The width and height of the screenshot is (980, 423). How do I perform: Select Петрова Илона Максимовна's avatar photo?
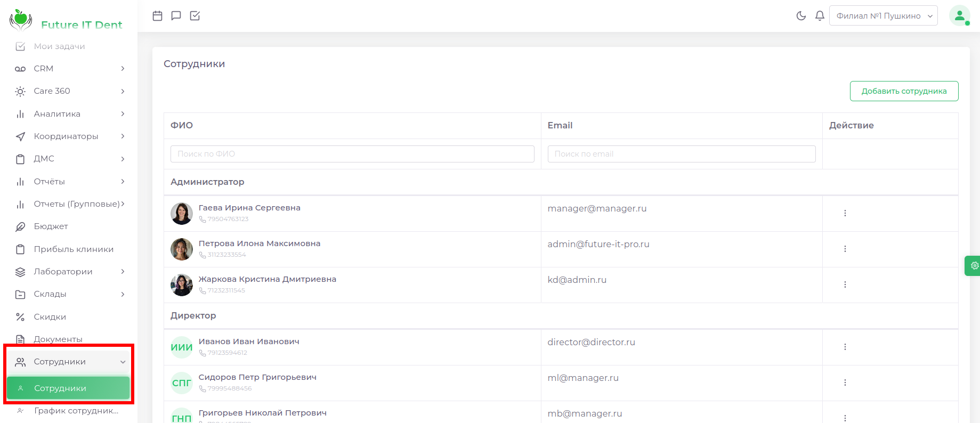182,249
